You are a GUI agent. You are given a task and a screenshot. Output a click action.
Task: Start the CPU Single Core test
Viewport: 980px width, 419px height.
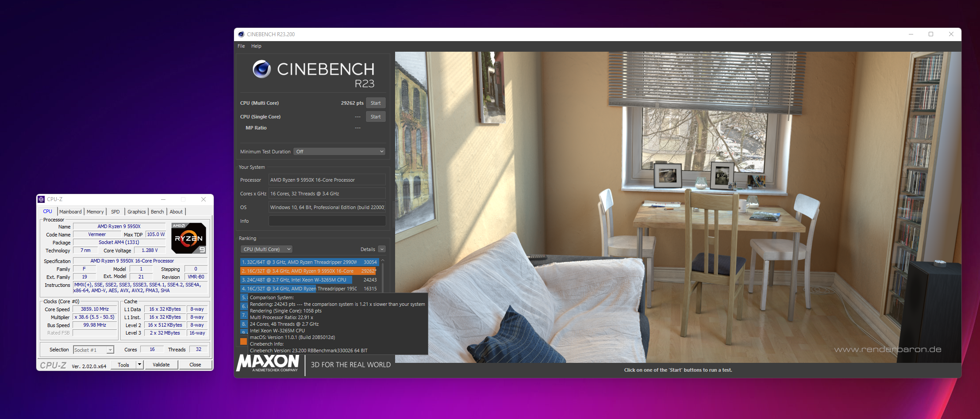coord(376,117)
